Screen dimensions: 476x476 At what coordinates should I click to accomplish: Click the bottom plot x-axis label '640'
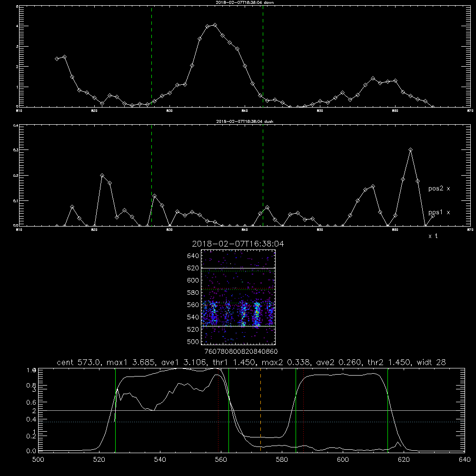465,460
